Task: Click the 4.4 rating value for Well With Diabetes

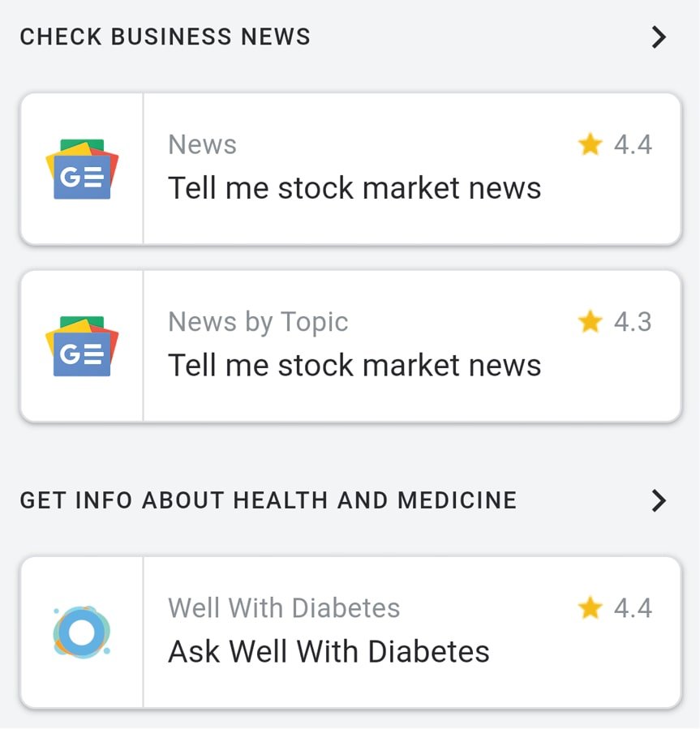Action: pyautogui.click(x=633, y=608)
